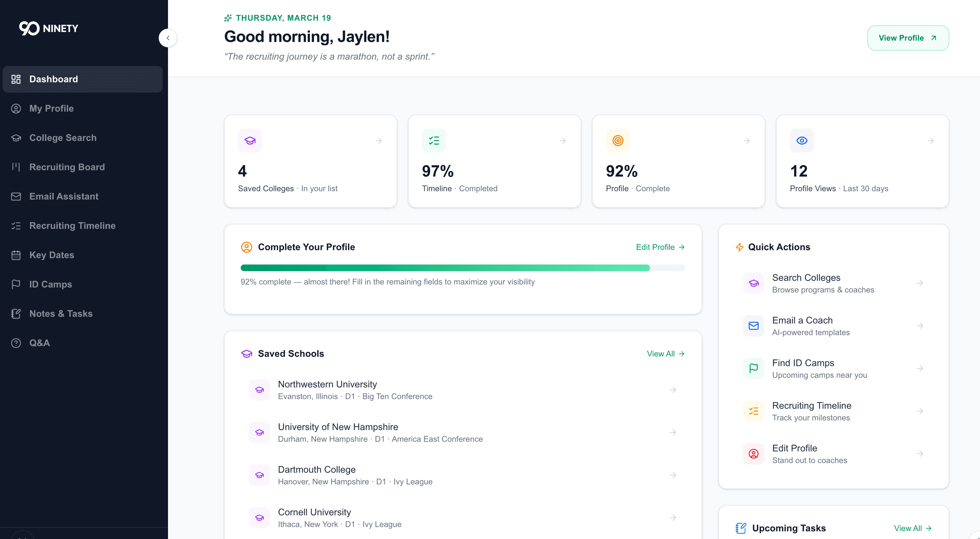
Task: Click the ID Camps flag icon in sidebar
Action: tap(16, 284)
